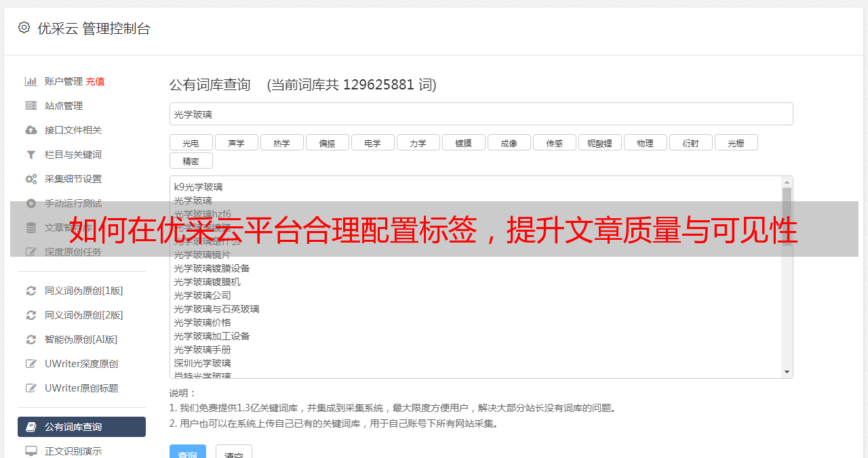
Task: Select the 精密 tag button
Action: [x=191, y=161]
